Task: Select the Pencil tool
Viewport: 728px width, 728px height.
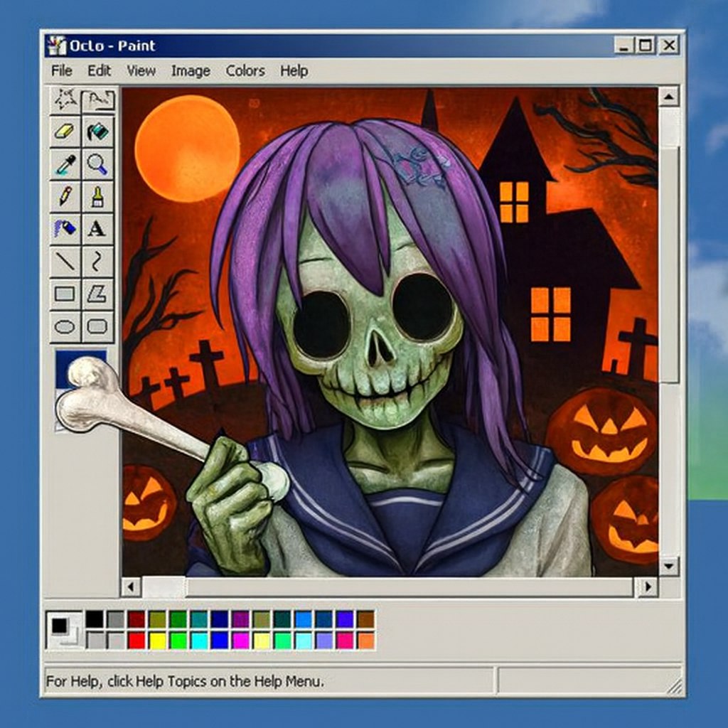Action: (x=65, y=196)
